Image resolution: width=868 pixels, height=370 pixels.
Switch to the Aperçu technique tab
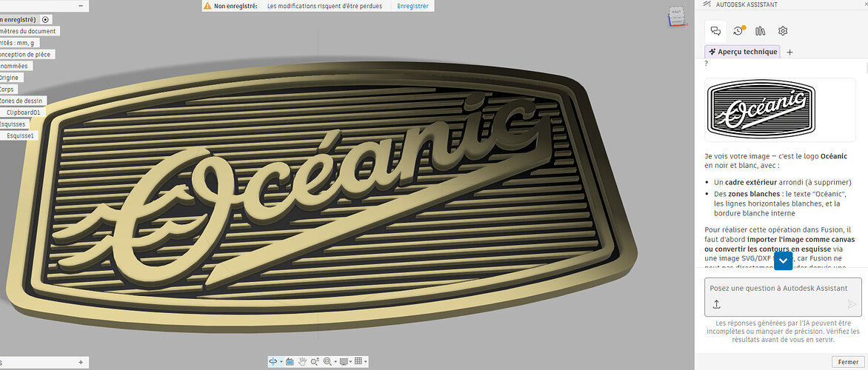pyautogui.click(x=742, y=52)
